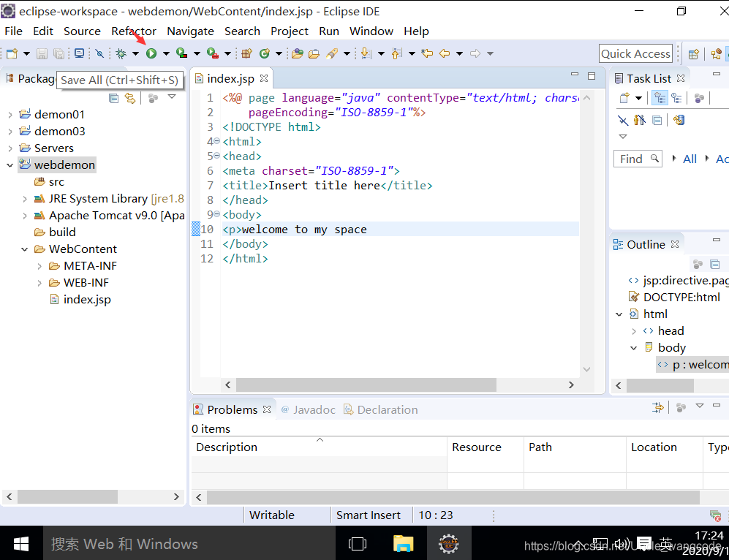Open Package Explorer view menu triangle
Image resolution: width=729 pixels, height=560 pixels.
tap(172, 97)
